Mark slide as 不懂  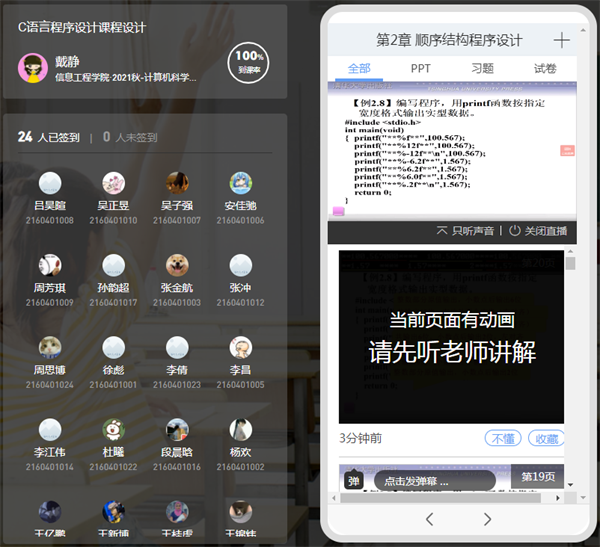[x=502, y=439]
